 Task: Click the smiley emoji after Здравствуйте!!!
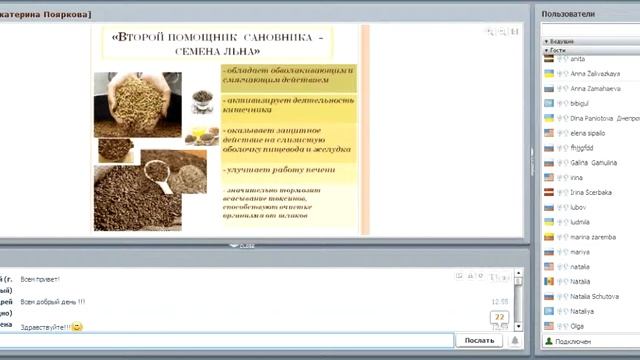[x=77, y=327]
